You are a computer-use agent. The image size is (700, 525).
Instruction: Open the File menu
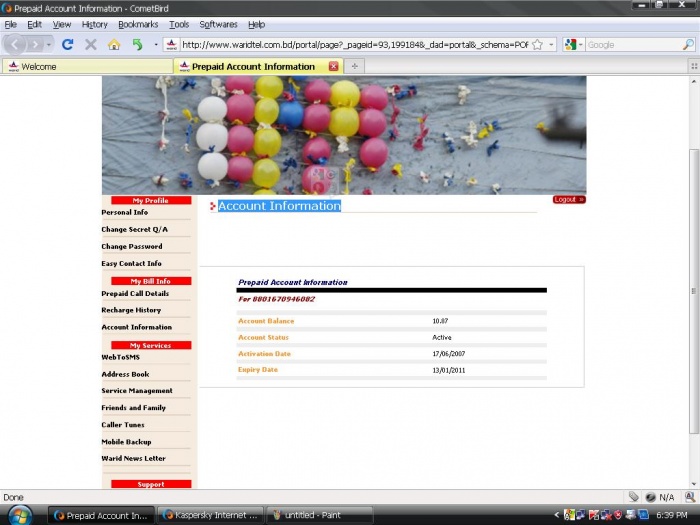[x=10, y=25]
